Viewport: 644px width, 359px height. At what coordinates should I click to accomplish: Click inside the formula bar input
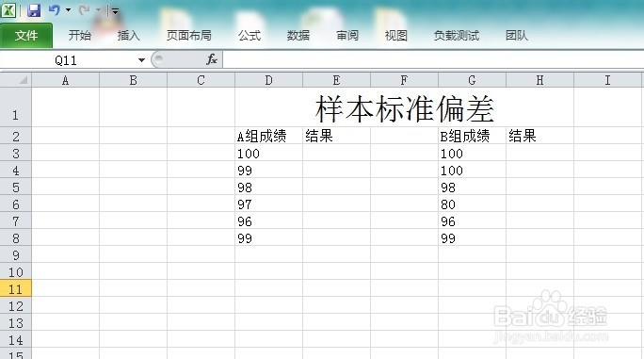433,60
